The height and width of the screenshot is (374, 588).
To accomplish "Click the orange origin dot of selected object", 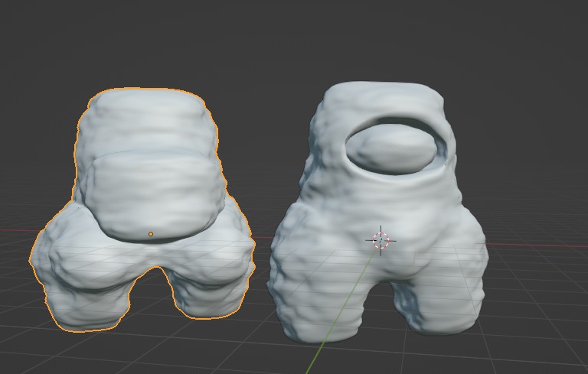I will (x=151, y=234).
